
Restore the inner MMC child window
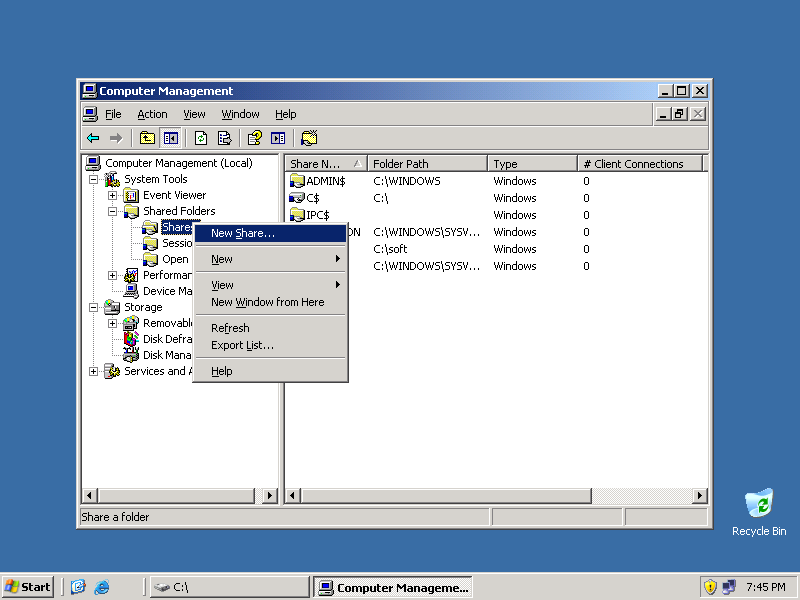coord(680,114)
